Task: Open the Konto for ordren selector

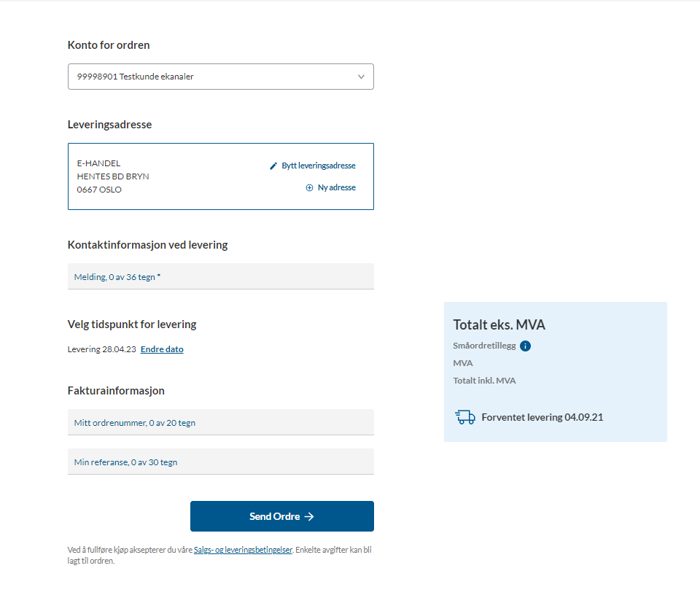Action: click(x=220, y=77)
